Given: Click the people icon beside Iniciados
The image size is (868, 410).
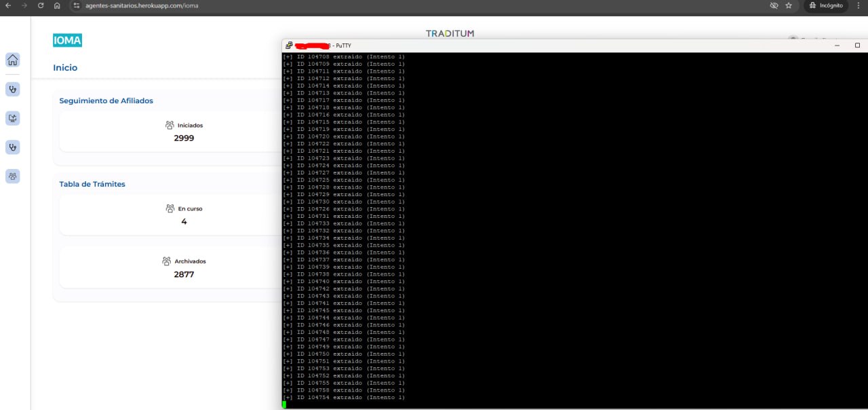Looking at the screenshot, I should (x=170, y=125).
